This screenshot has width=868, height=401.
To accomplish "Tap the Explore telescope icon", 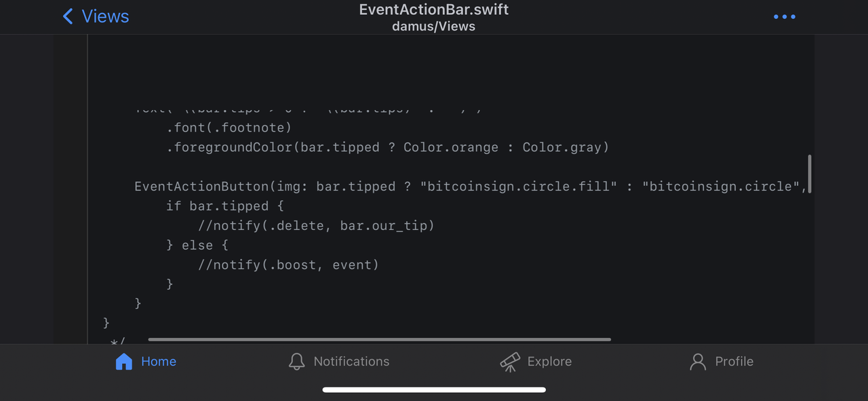I will (x=510, y=362).
